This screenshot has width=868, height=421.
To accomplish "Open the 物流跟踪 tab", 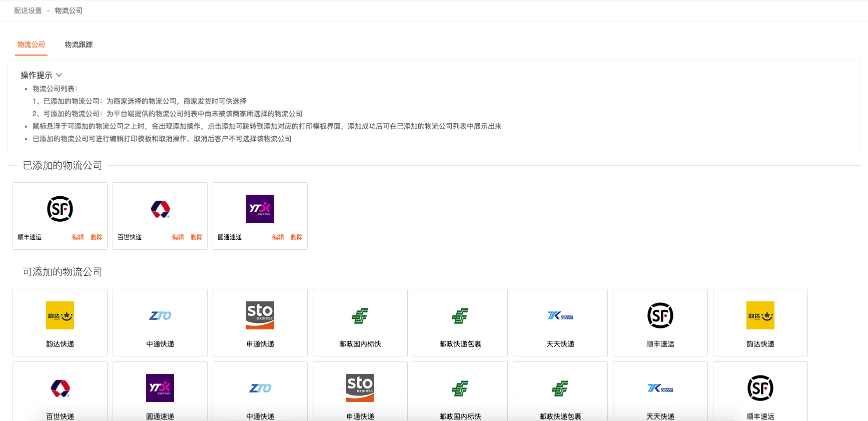I will click(79, 45).
